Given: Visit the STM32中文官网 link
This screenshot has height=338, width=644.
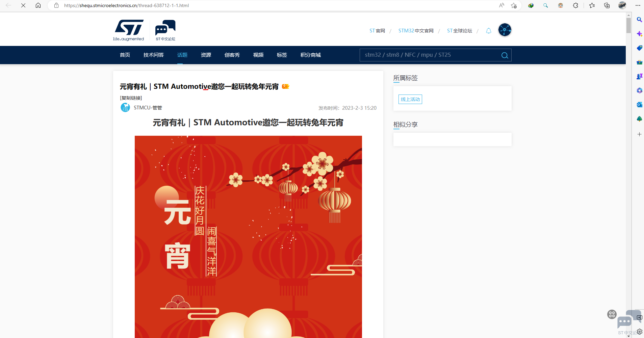Looking at the screenshot, I should pos(416,31).
